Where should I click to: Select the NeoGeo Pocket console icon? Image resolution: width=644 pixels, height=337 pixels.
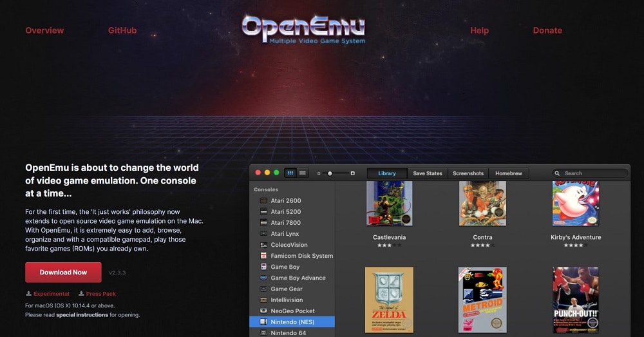coord(263,311)
